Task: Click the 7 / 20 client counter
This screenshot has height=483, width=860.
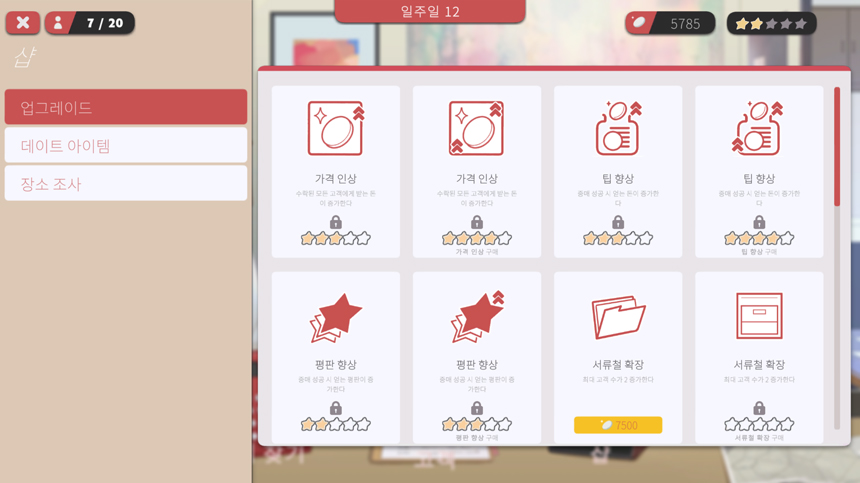Action: tap(89, 23)
